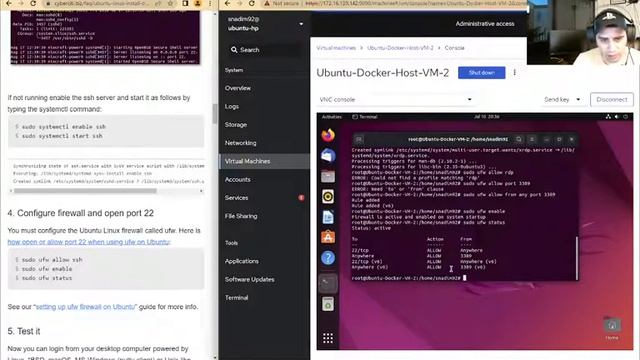640x360 pixels.
Task: Go to Logs in the sidebar
Action: coord(231,107)
